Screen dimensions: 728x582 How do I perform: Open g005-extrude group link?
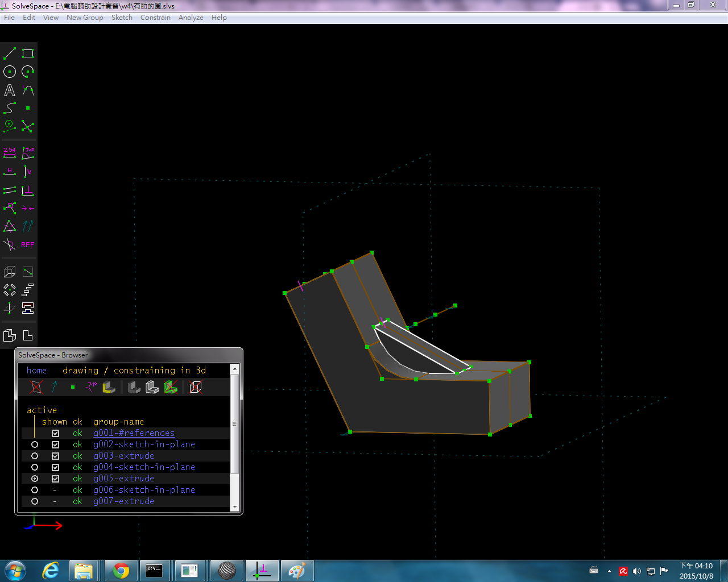click(123, 479)
